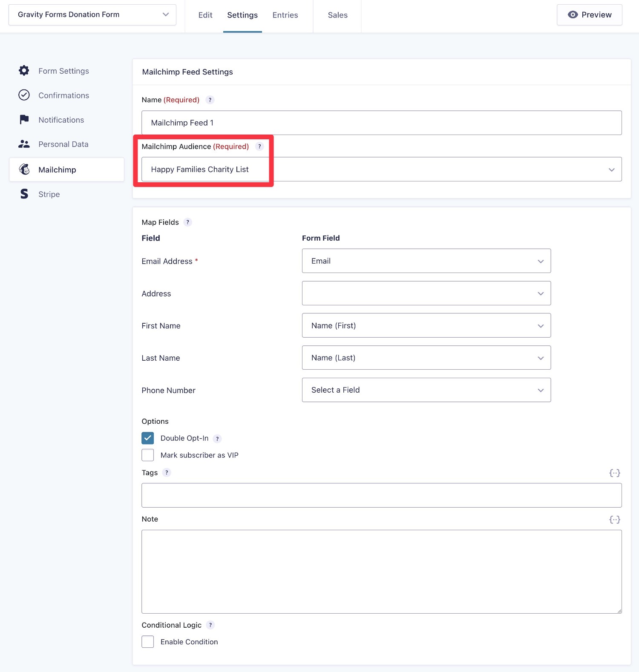Click the eye icon in Preview button
This screenshot has width=639, height=672.
573,14
